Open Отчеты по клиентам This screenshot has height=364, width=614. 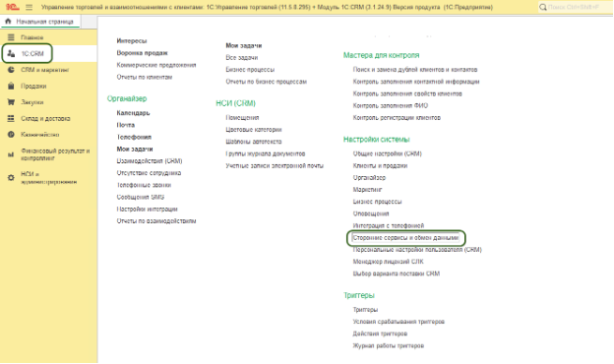click(145, 77)
